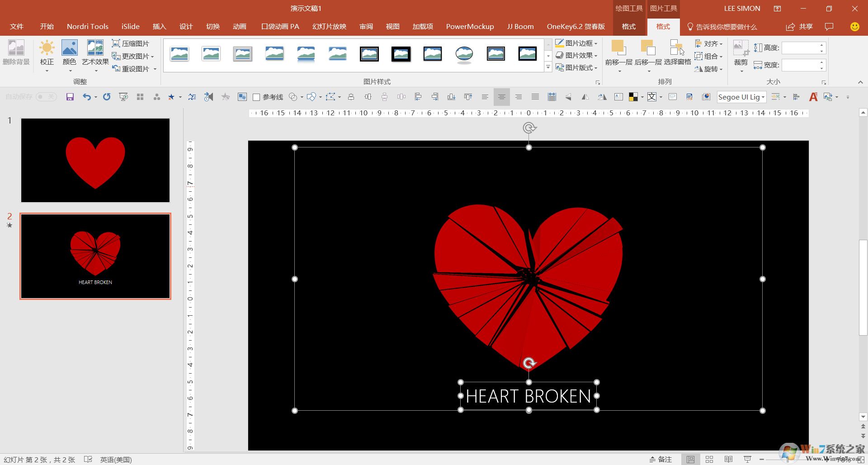This screenshot has height=465, width=868.
Task: Click the horizontal flip icon on the toolbar
Action: click(585, 97)
